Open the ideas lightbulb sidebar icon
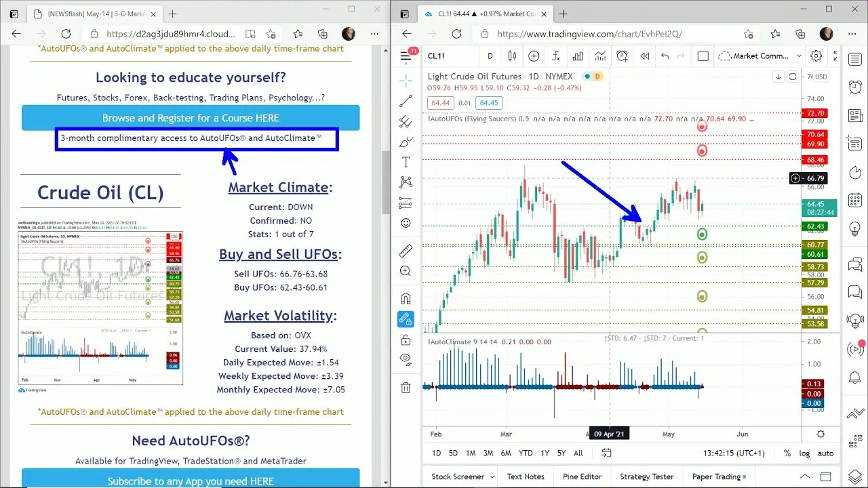868x488 pixels. pos(855,230)
